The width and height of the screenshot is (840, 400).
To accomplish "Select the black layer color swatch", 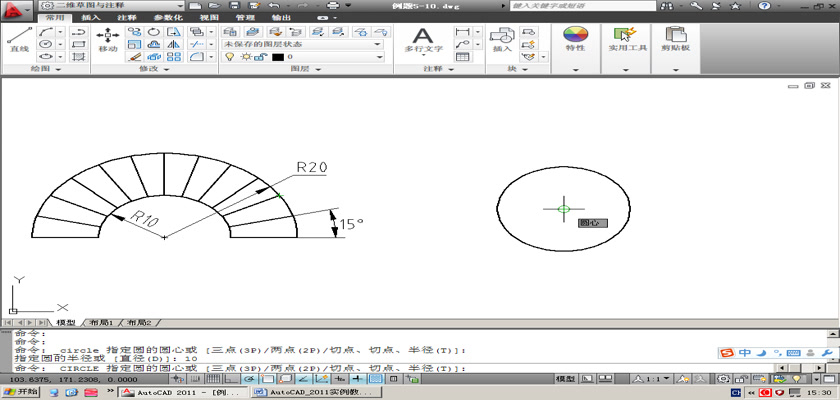I will point(278,57).
